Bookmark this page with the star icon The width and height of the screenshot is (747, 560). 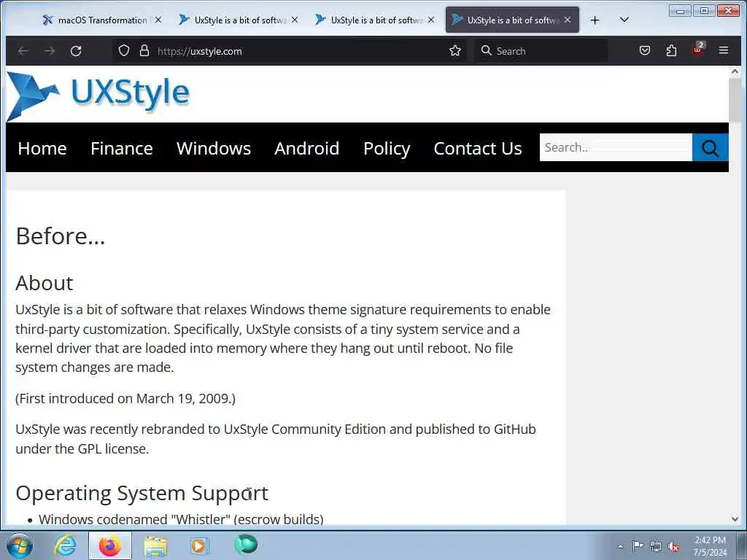455,51
